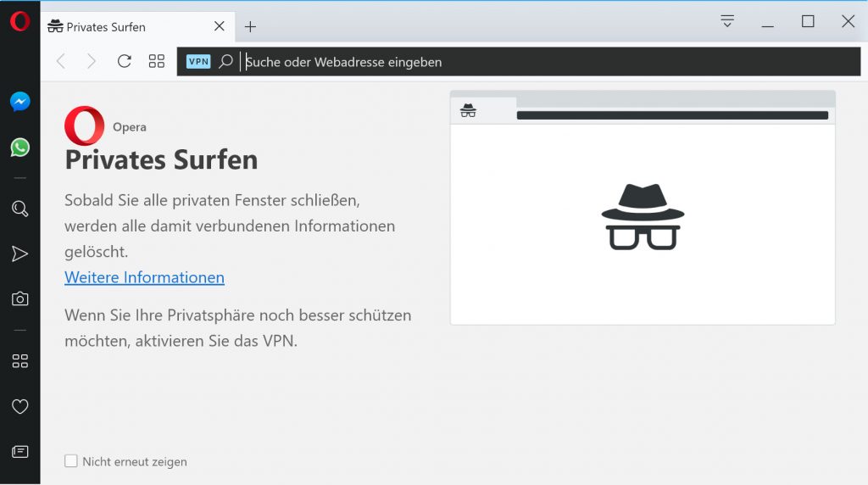Go forward with the right arrow
This screenshot has height=485, width=868.
(x=92, y=61)
